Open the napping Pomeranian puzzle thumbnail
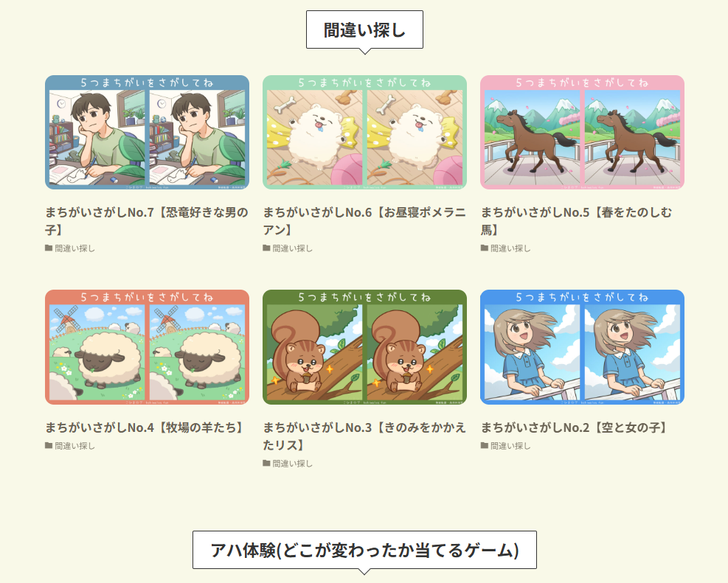 [364, 132]
